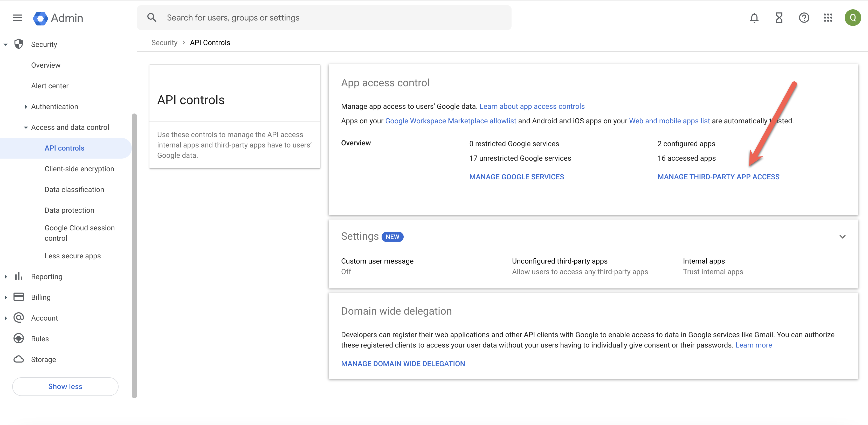Viewport: 868px width, 425px height.
Task: Click the Billing card icon
Action: pyautogui.click(x=19, y=297)
